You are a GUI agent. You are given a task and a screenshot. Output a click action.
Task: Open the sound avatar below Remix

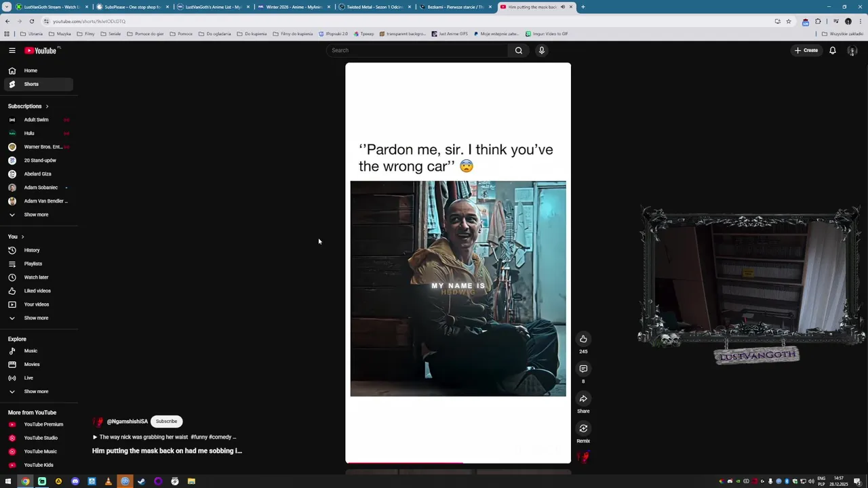[x=583, y=457]
